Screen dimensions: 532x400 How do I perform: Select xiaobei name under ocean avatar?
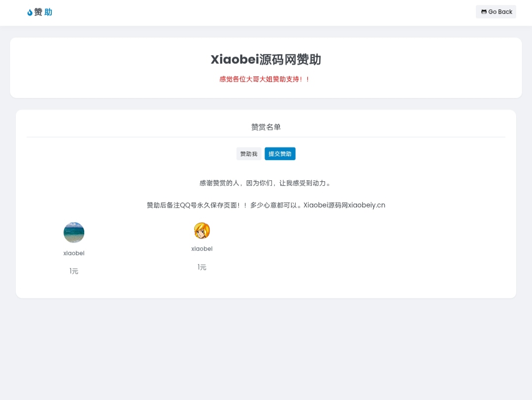pyautogui.click(x=74, y=253)
